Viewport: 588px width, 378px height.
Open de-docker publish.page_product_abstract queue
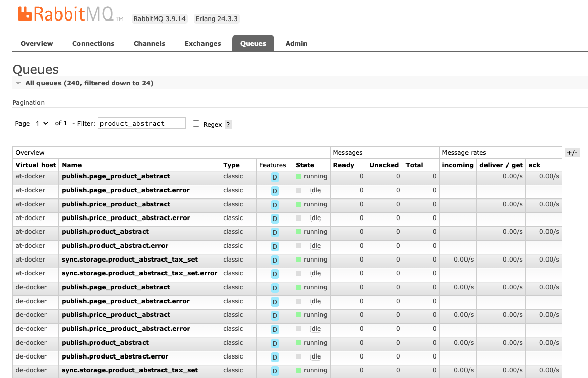[115, 287]
